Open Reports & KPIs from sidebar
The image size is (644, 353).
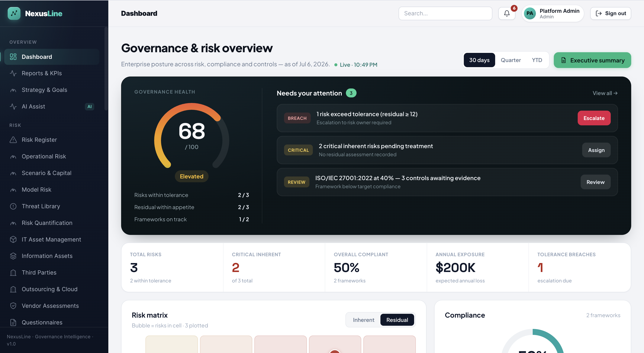tap(52, 73)
